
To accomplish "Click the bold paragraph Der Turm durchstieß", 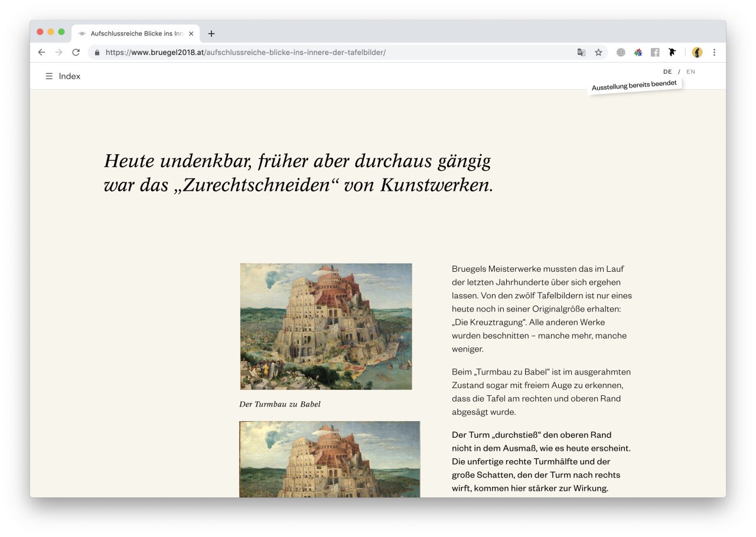I will 542,461.
